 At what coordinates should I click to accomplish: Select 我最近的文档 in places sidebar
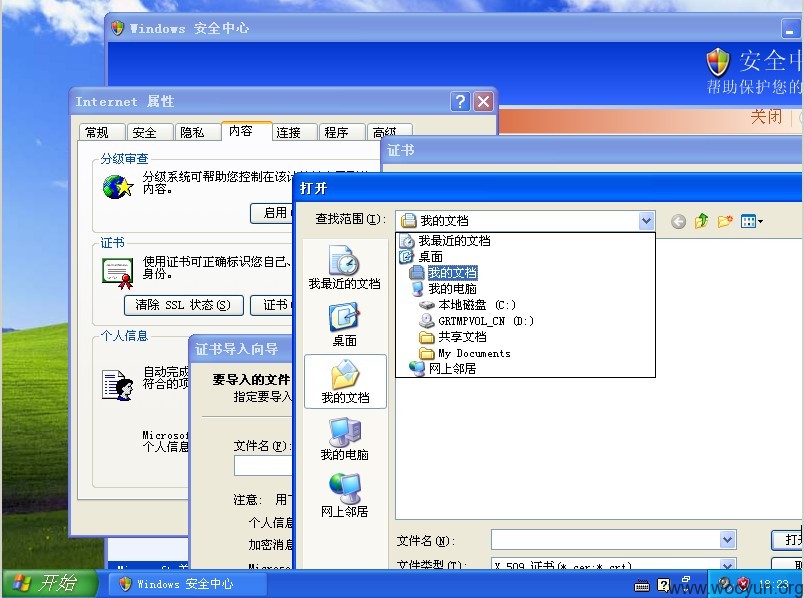pyautogui.click(x=344, y=267)
